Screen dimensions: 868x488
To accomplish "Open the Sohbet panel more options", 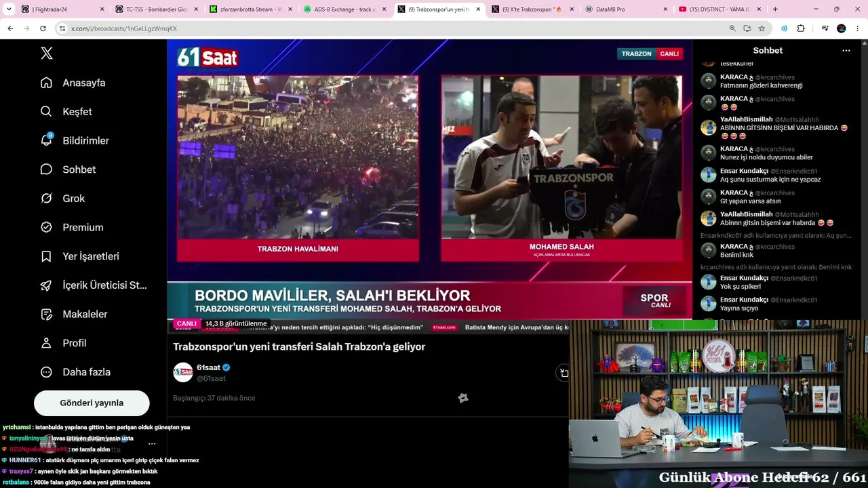I will [846, 51].
